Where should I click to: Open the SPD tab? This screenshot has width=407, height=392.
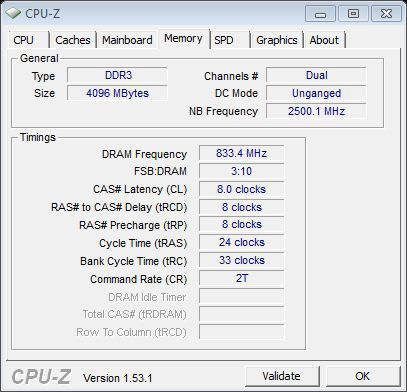point(230,40)
